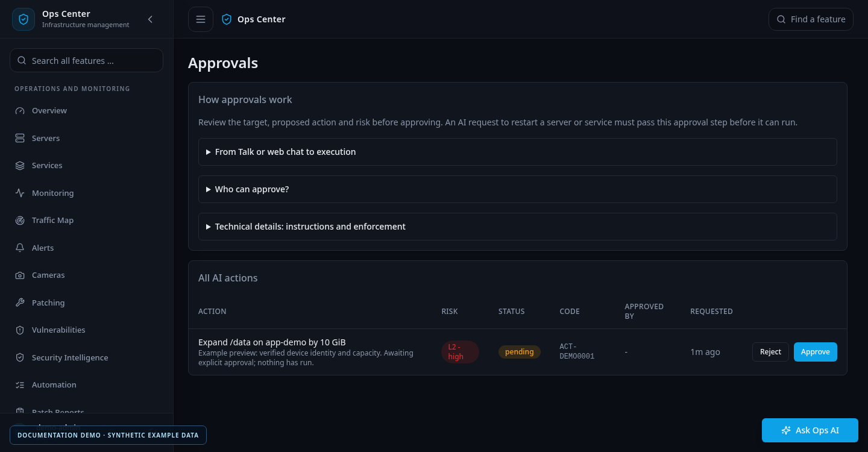
Task: Click the Services layers icon
Action: coord(20,166)
